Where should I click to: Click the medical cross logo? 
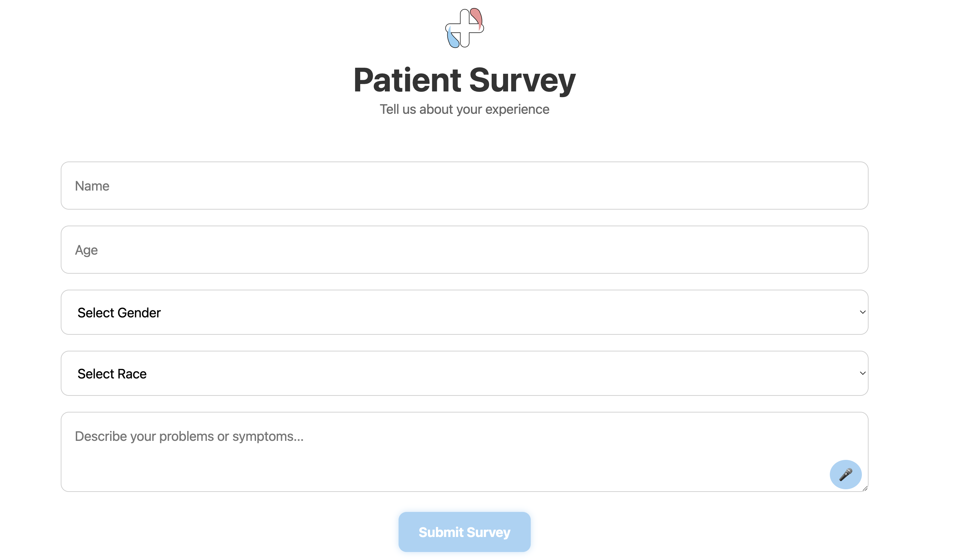pyautogui.click(x=465, y=28)
